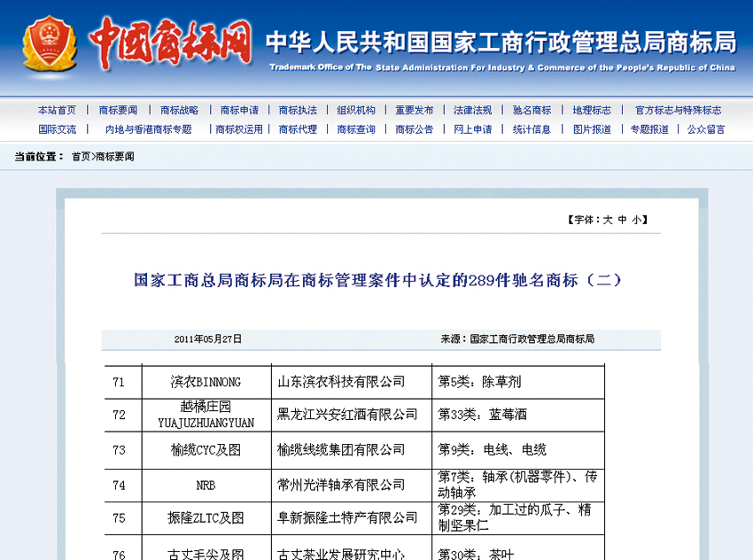Image resolution: width=753 pixels, height=560 pixels.
Task: Set font size to 中
Action: click(x=623, y=220)
